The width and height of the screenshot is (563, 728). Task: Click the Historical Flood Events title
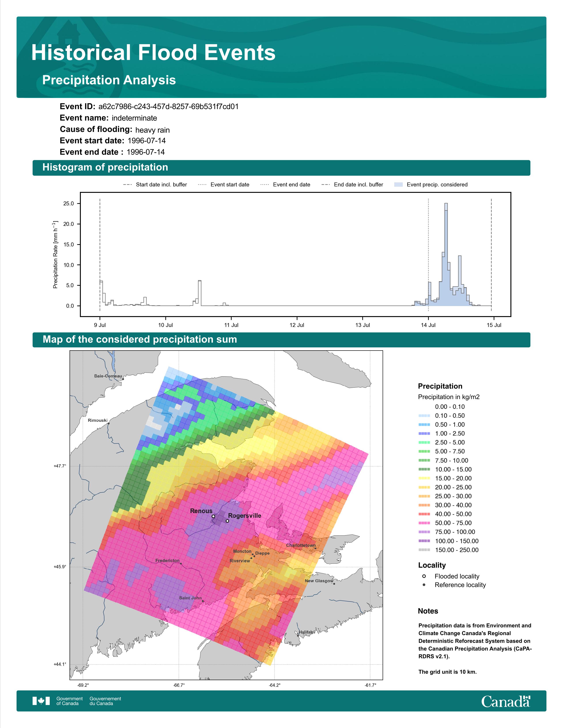(x=153, y=53)
